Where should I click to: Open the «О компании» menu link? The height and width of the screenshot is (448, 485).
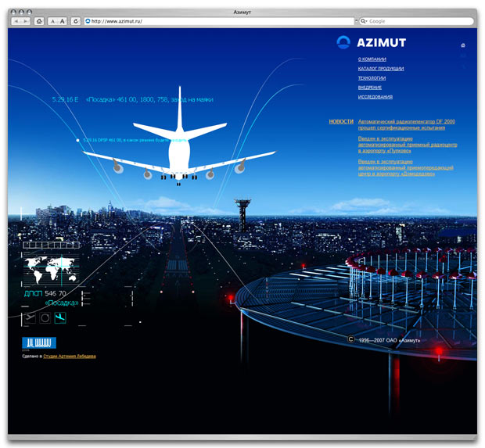pos(372,59)
